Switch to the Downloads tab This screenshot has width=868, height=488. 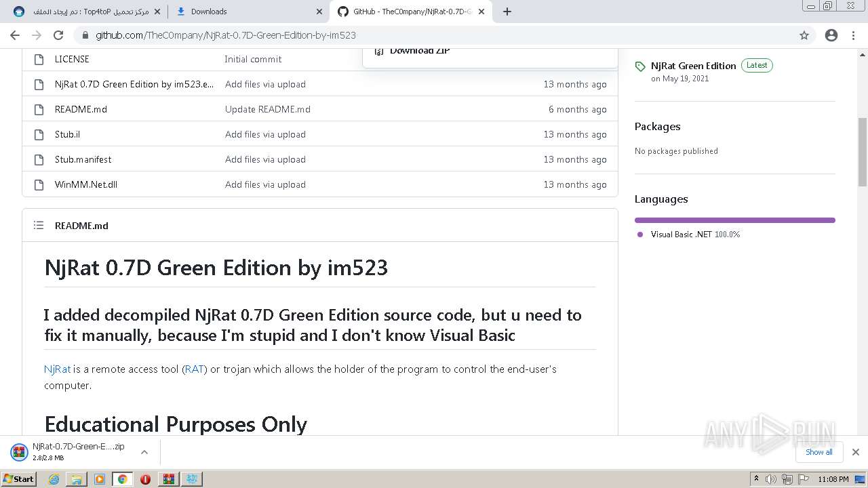pyautogui.click(x=248, y=12)
